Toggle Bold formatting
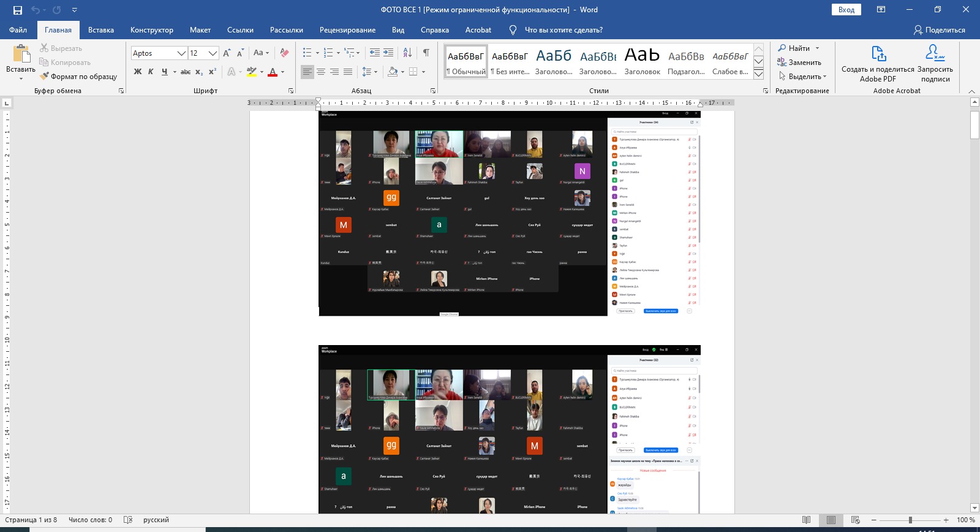The height and width of the screenshot is (532, 980). 138,72
